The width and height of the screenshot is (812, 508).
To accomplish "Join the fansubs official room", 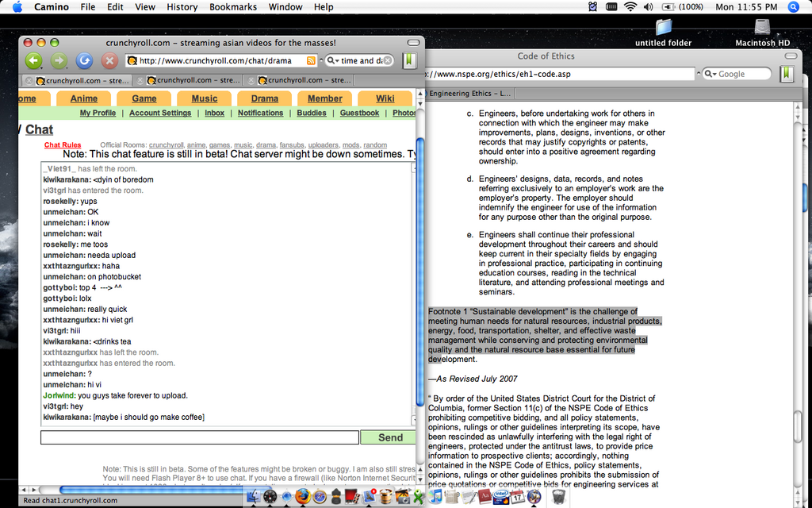I will 292,145.
